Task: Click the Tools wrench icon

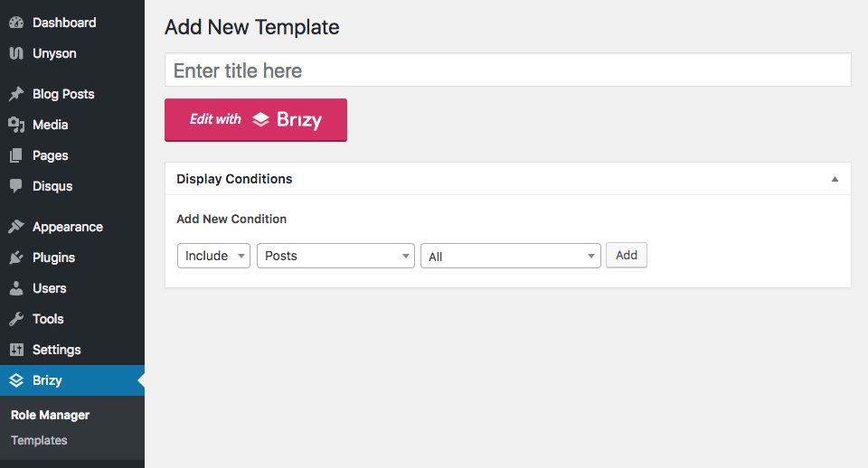Action: [x=16, y=319]
